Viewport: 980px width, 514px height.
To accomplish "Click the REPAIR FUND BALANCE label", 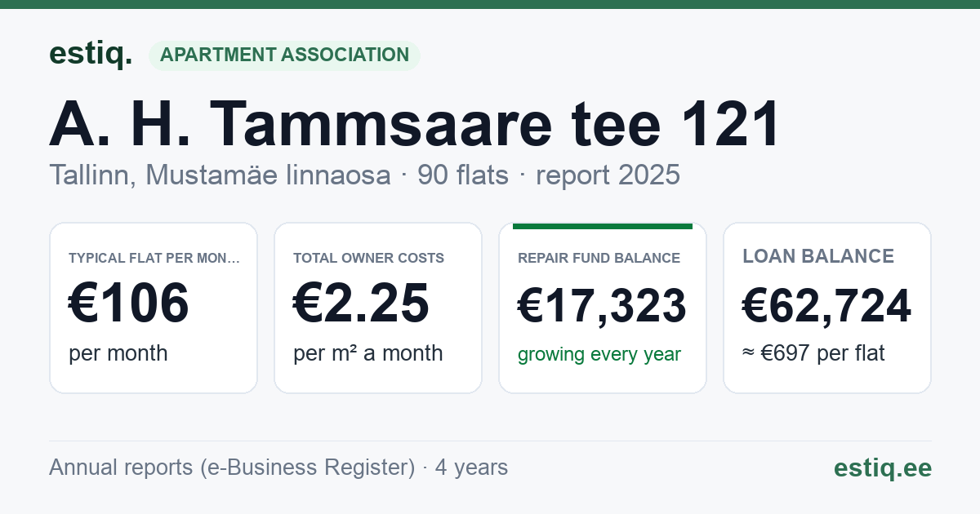I will 599,258.
